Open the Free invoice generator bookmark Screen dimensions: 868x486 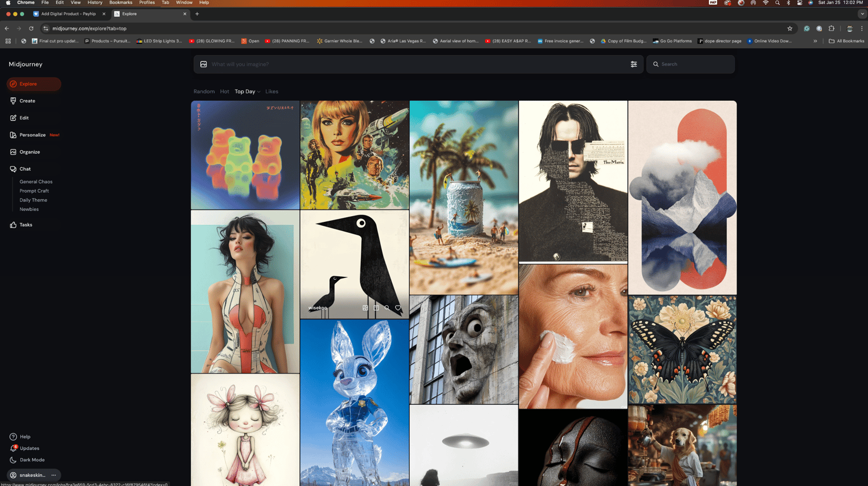560,41
